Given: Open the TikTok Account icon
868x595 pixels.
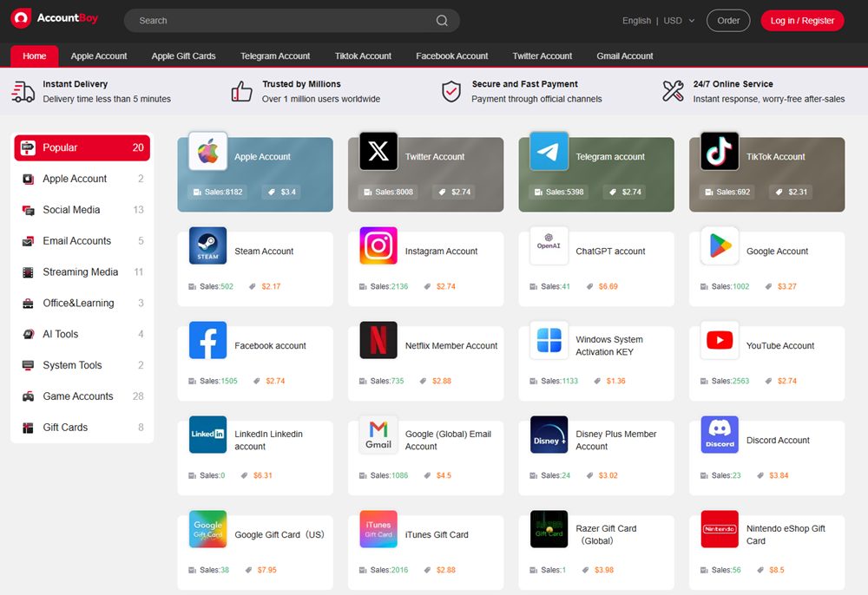Looking at the screenshot, I should (720, 151).
